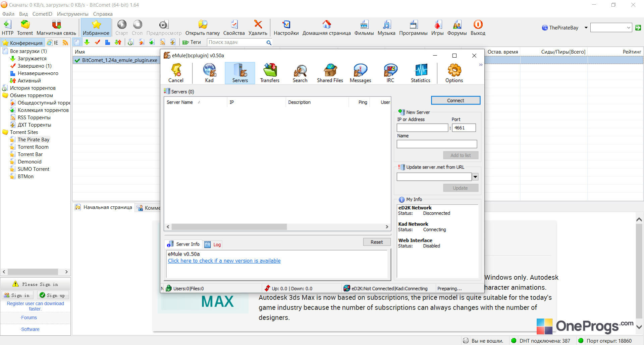This screenshot has height=345, width=644.
Task: Click the green go arrow beside search box
Action: coord(638,28)
